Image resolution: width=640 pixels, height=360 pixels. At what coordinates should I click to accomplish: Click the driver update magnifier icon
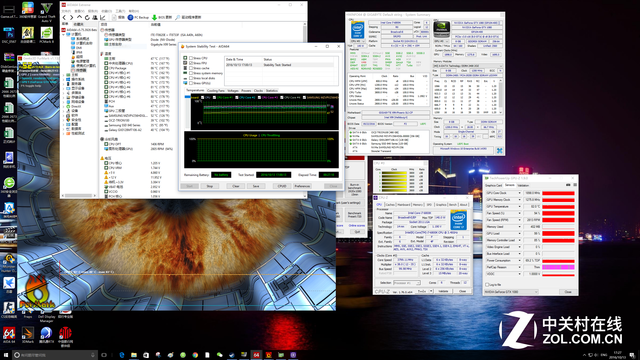click(178, 18)
